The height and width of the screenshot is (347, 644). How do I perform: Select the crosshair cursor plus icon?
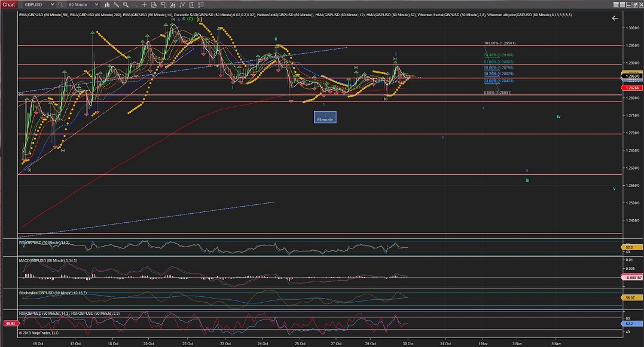coord(145,5)
